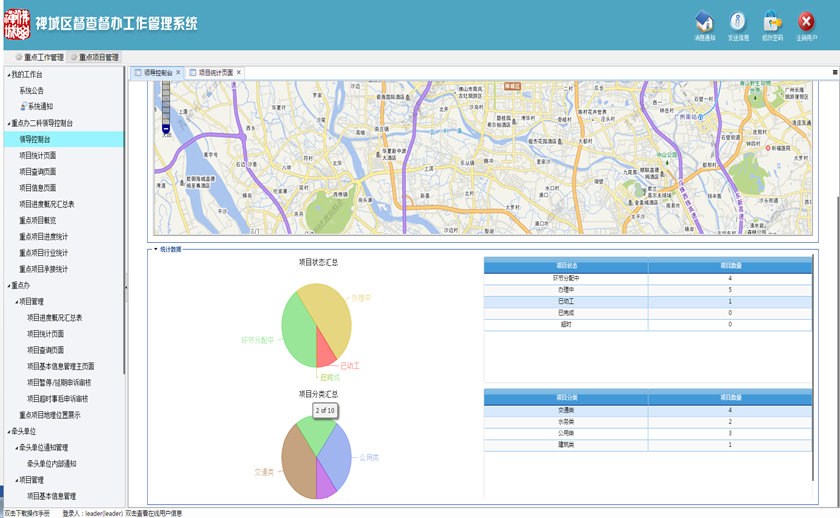Click the system logo seal in header
This screenshot has width=840, height=518.
tap(17, 22)
